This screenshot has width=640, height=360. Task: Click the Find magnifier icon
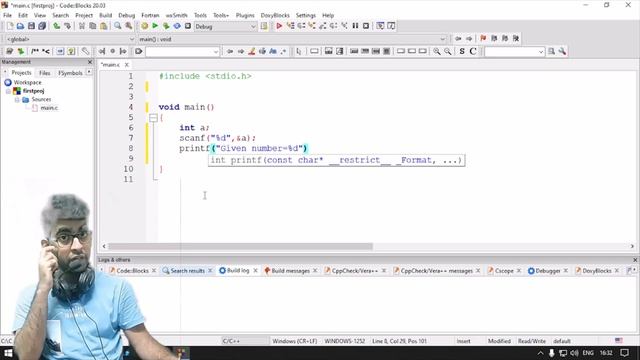[x=118, y=26]
